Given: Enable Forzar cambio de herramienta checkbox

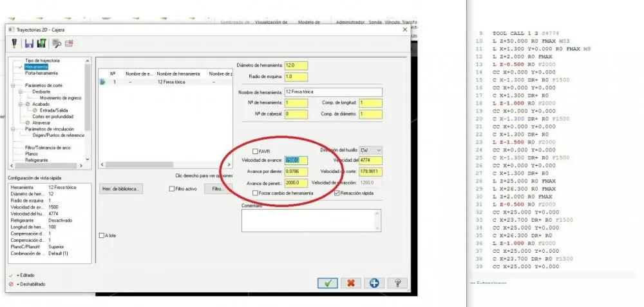Looking at the screenshot, I should click(256, 193).
